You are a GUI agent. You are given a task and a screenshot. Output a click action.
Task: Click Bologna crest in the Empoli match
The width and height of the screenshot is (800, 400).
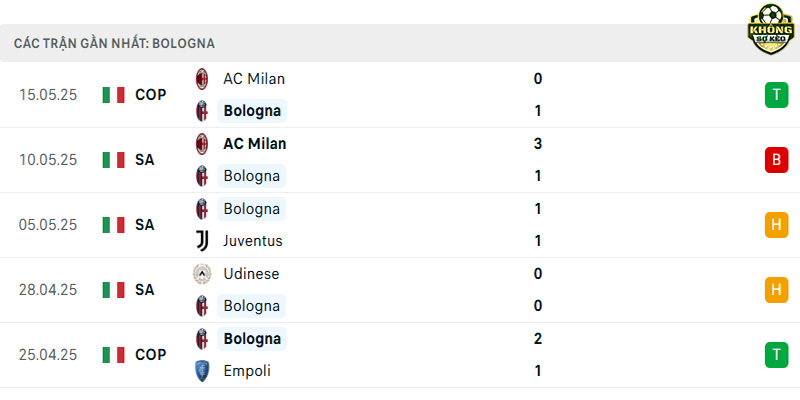coord(202,339)
